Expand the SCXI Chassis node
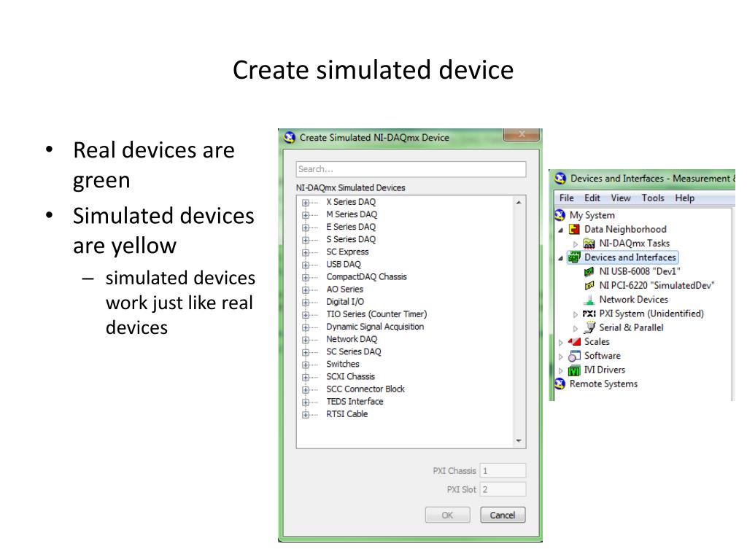This screenshot has width=747, height=560. [x=306, y=377]
